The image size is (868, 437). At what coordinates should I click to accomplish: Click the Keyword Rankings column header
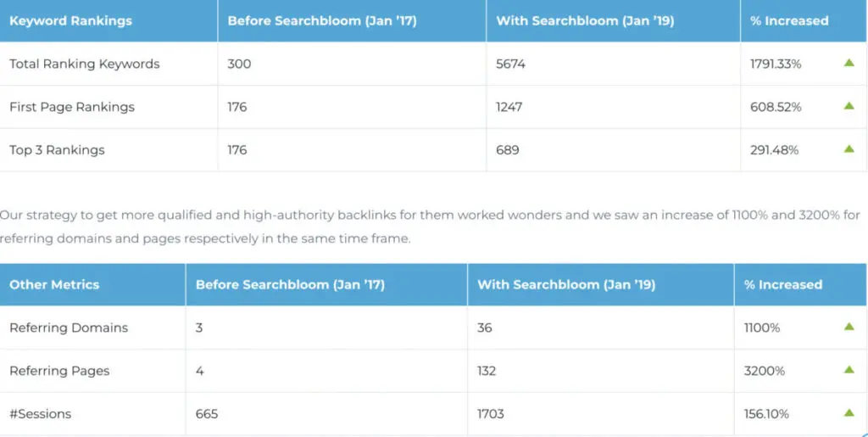(70, 20)
